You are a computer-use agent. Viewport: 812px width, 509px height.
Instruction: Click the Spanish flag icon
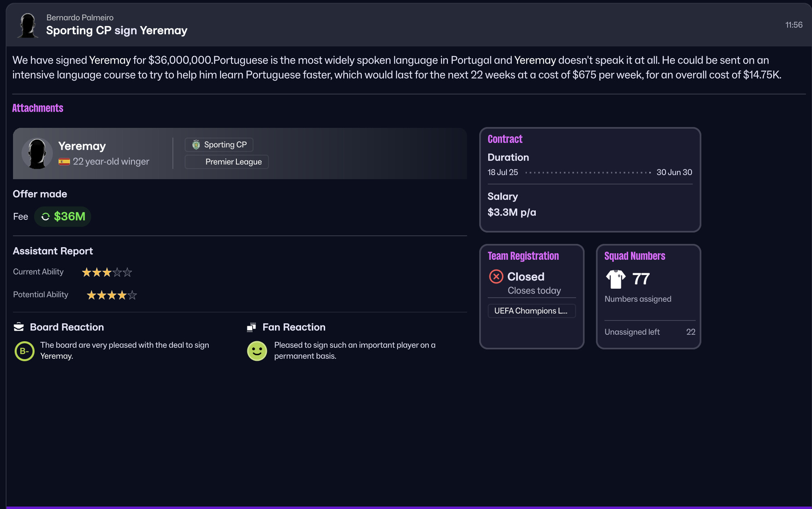click(64, 162)
